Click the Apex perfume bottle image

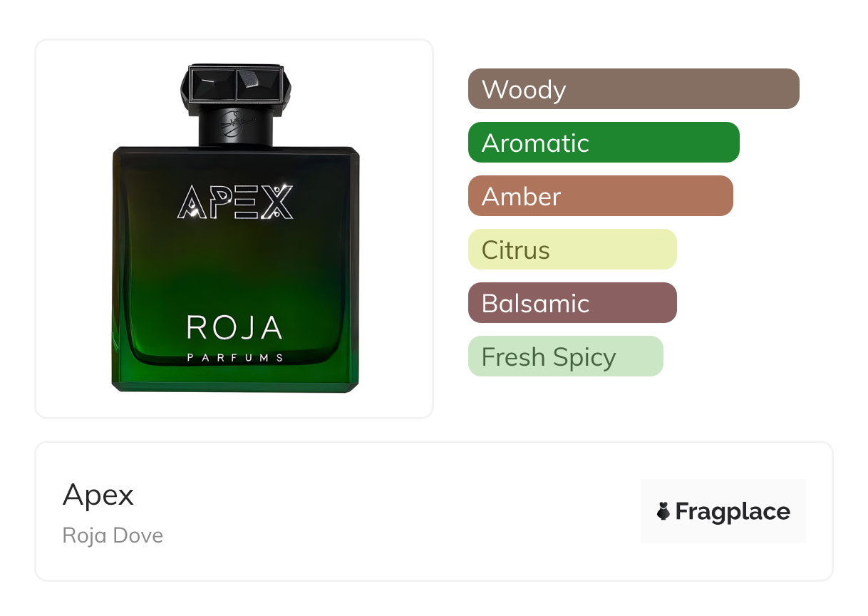pos(235,228)
